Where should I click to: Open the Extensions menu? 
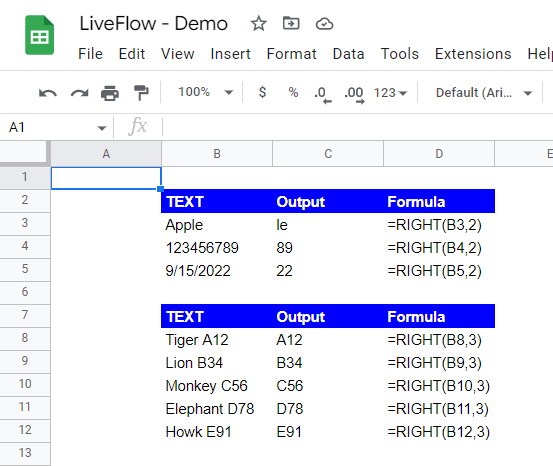pyautogui.click(x=473, y=54)
